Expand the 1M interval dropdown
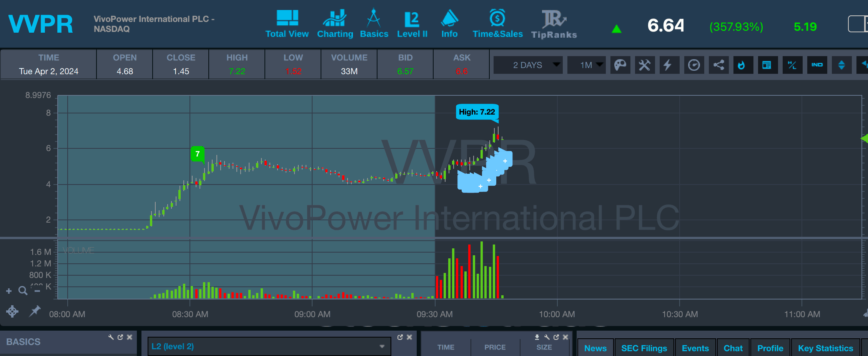This screenshot has width=868, height=356. point(586,65)
